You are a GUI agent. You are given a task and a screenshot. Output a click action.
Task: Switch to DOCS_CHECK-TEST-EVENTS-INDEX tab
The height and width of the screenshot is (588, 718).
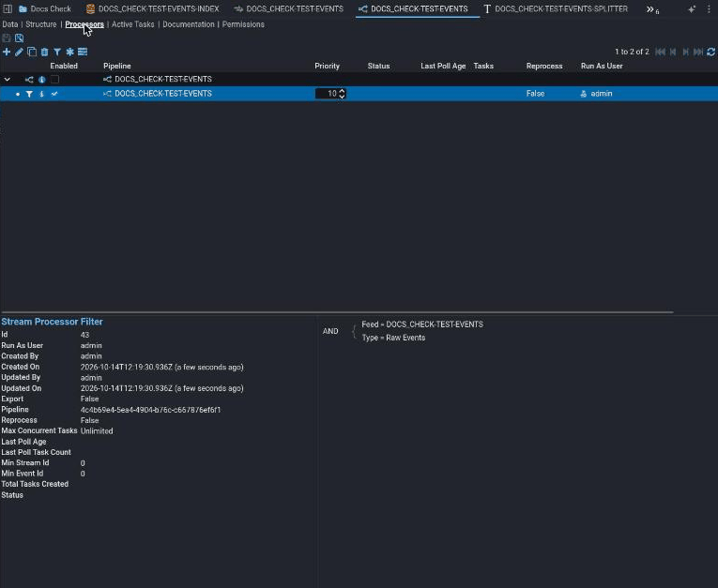click(152, 8)
